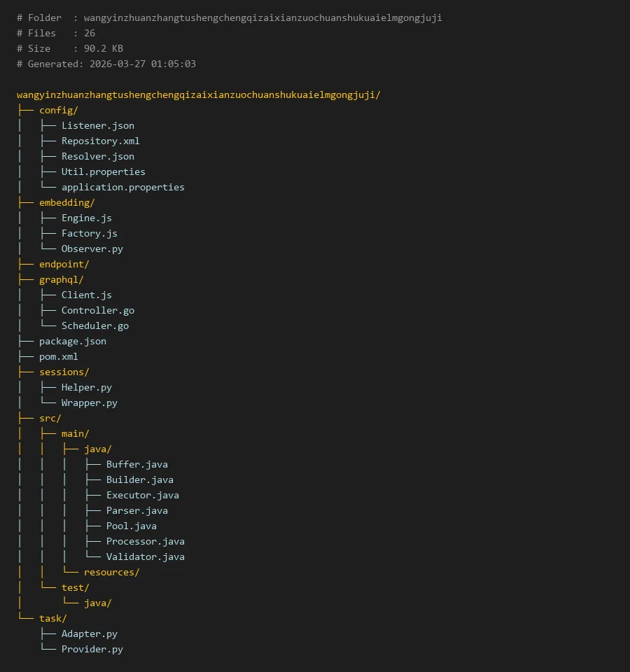Open the src/ folder node
This screenshot has width=630, height=672.
[50, 418]
